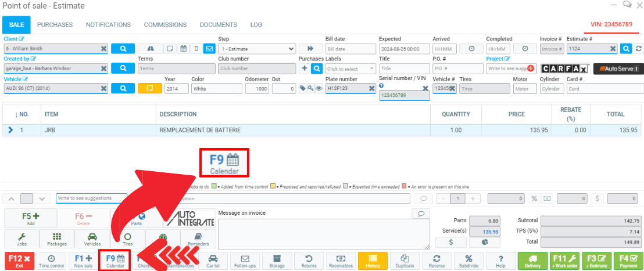Image resolution: width=644 pixels, height=271 pixels.
Task: Open the AutoServe1 integration button
Action: [618, 68]
